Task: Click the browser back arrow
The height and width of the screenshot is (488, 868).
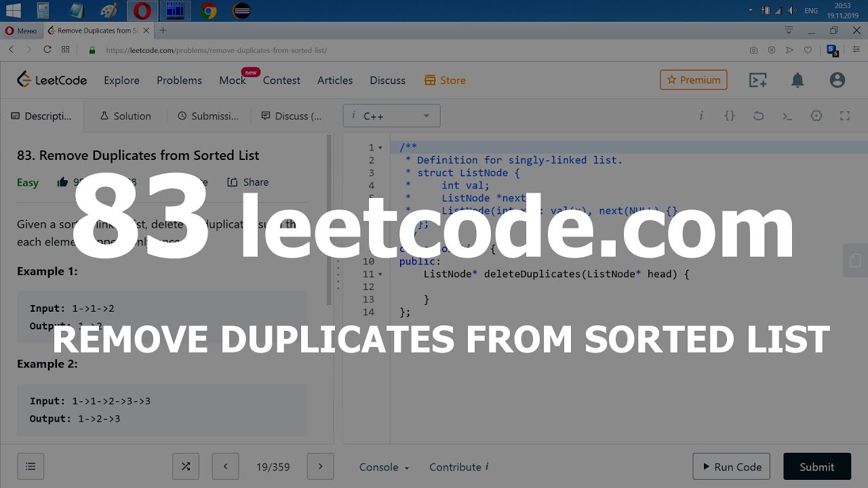Action: [11, 49]
